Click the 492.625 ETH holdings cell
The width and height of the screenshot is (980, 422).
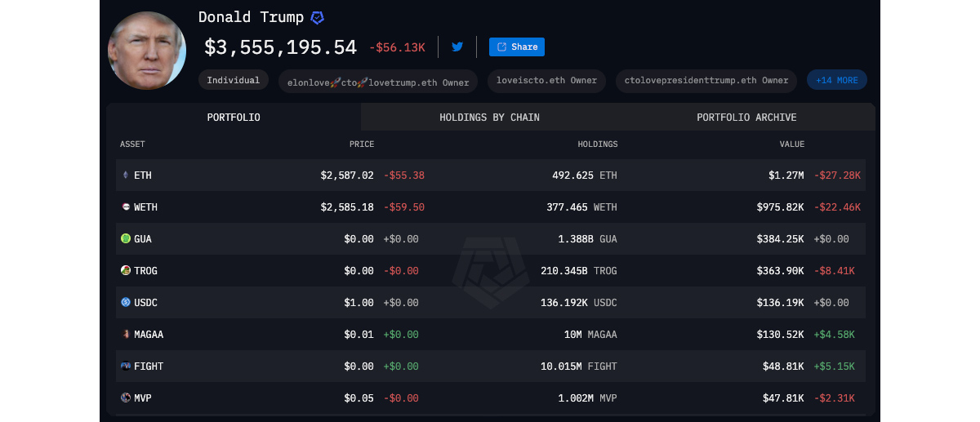[585, 175]
